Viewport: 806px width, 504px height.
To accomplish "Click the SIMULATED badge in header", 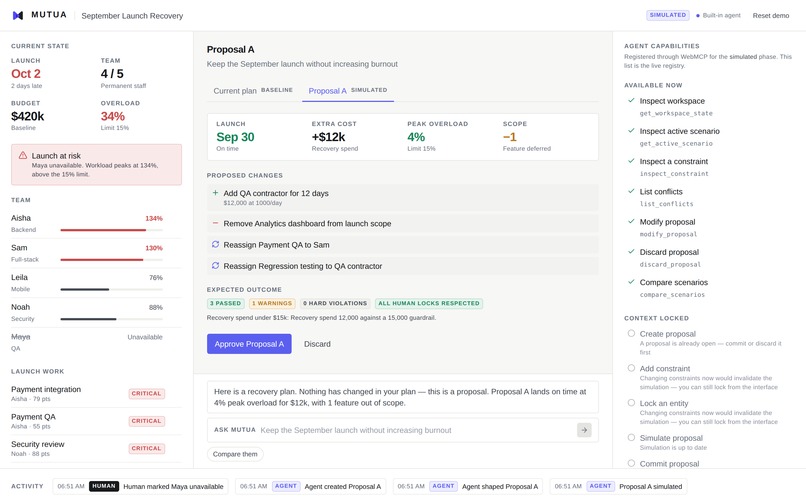I will (x=667, y=15).
